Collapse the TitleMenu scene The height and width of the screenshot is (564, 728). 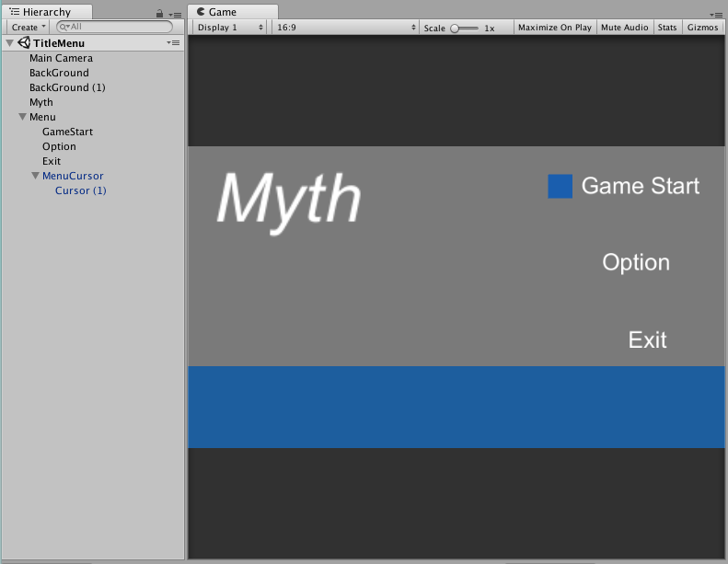click(9, 43)
